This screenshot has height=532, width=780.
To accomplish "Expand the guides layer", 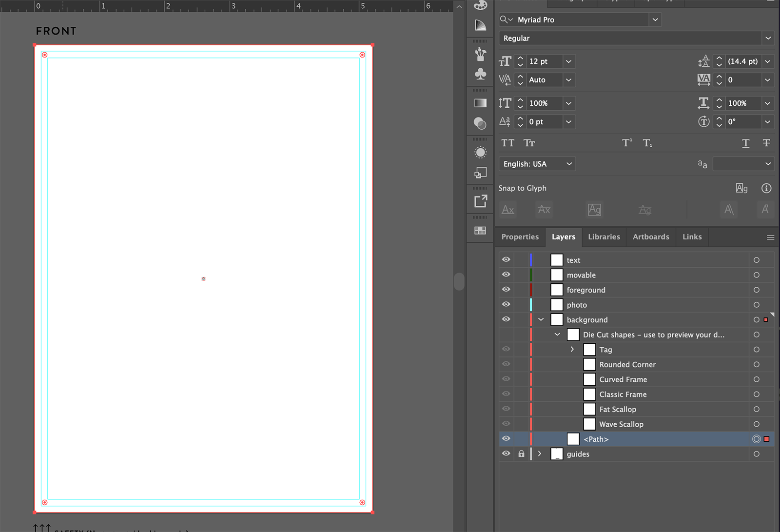I will coord(540,454).
